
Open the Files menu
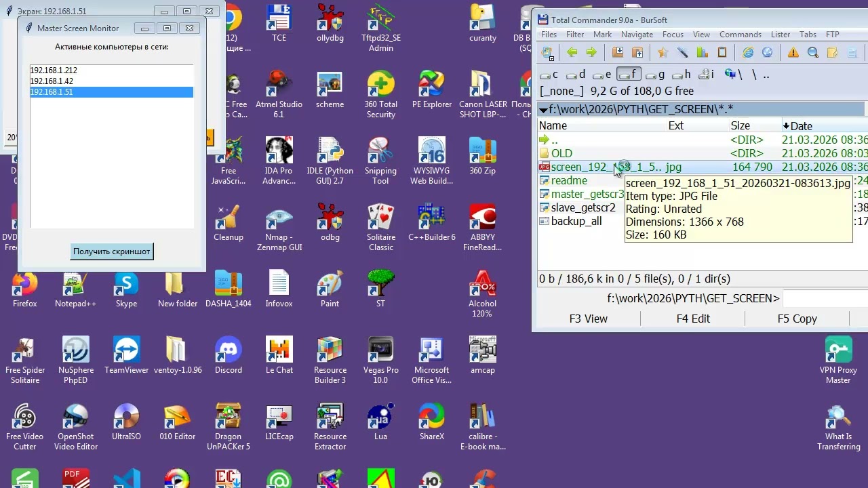(x=549, y=35)
